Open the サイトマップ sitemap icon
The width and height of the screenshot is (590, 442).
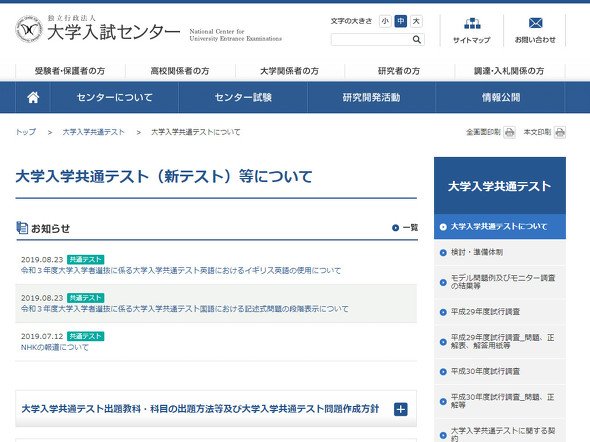coord(472,24)
